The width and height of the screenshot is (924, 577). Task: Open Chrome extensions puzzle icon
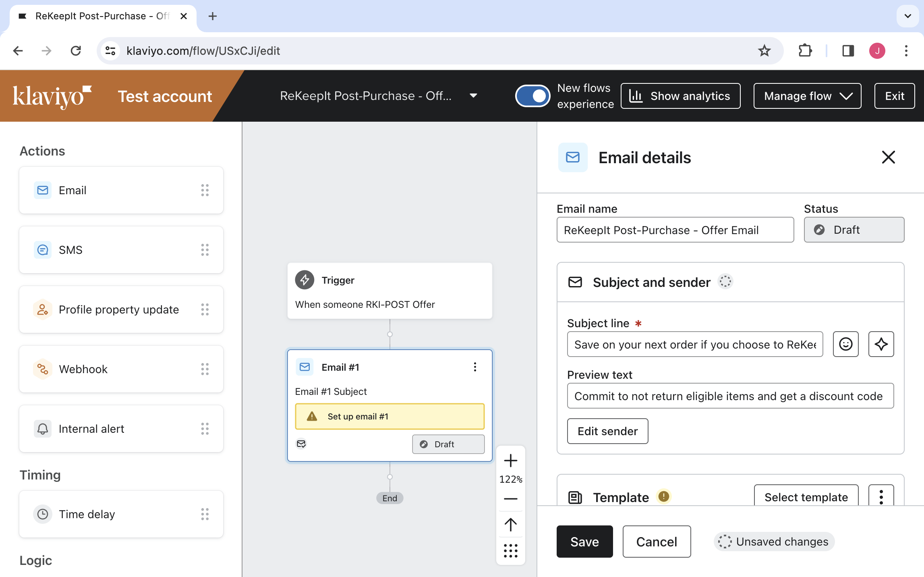pos(805,50)
